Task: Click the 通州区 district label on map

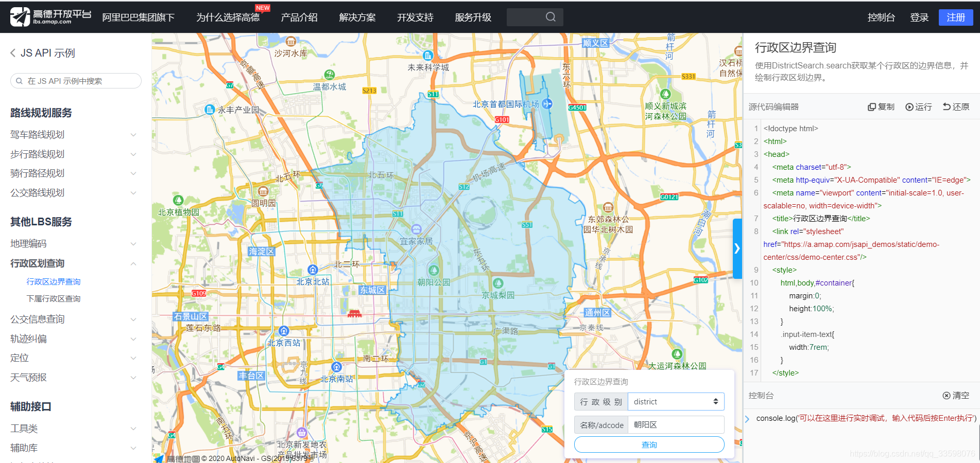Action: click(597, 313)
